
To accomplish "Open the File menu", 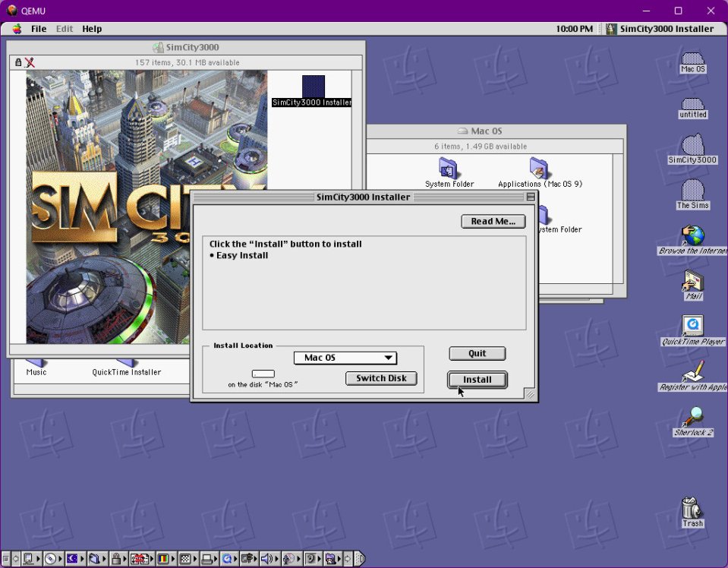I will pos(39,29).
